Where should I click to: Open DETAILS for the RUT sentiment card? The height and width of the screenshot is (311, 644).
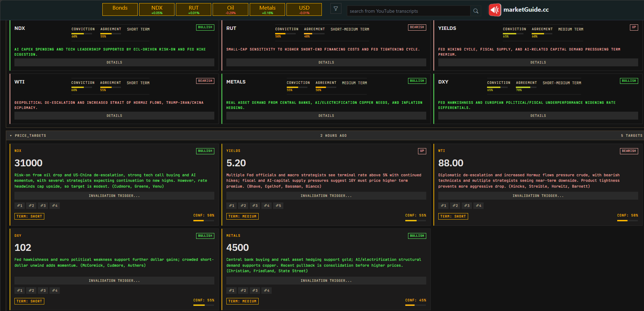click(326, 62)
